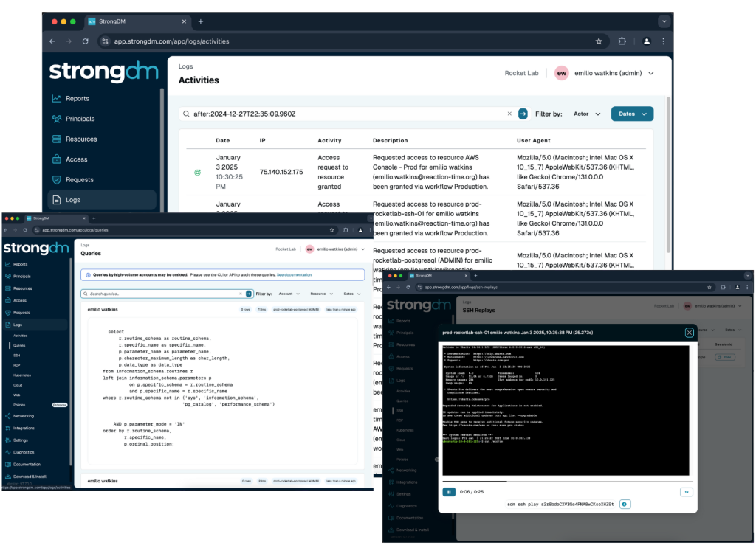The width and height of the screenshot is (756, 551).
Task: Select the Diagnostics waveform icon
Action: coord(7,454)
